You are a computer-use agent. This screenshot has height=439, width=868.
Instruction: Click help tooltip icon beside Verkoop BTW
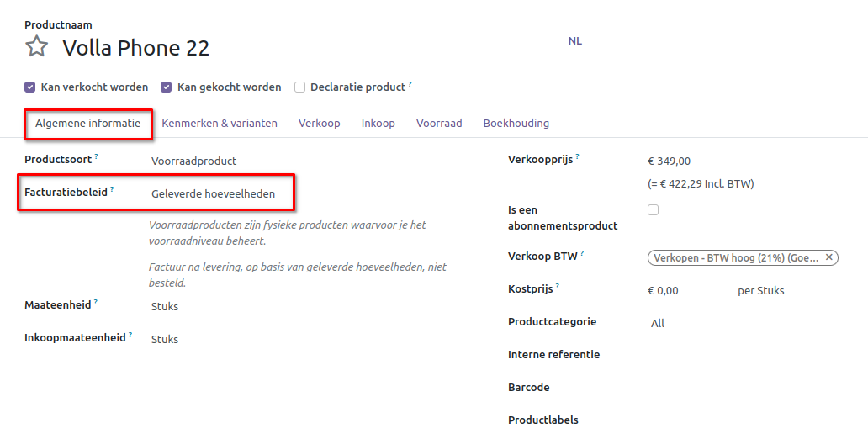point(581,253)
